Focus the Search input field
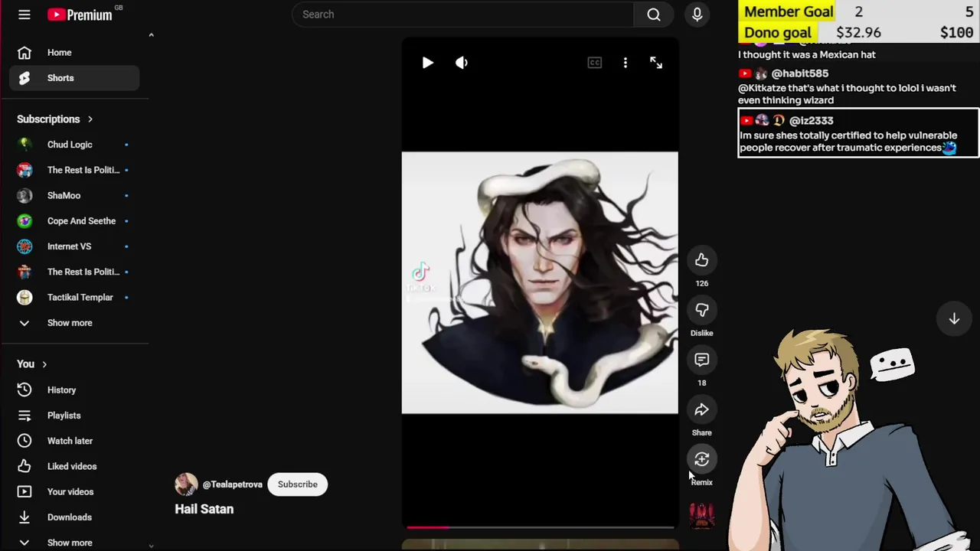Viewport: 980px width, 551px height. [x=462, y=15]
